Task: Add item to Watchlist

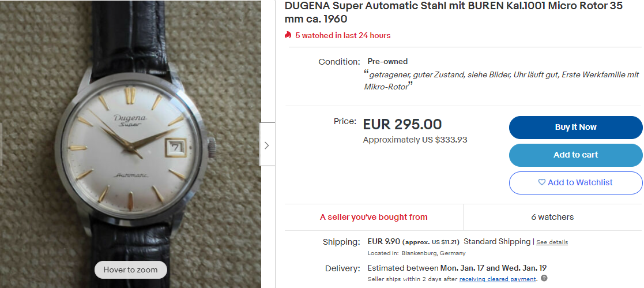Action: [576, 183]
